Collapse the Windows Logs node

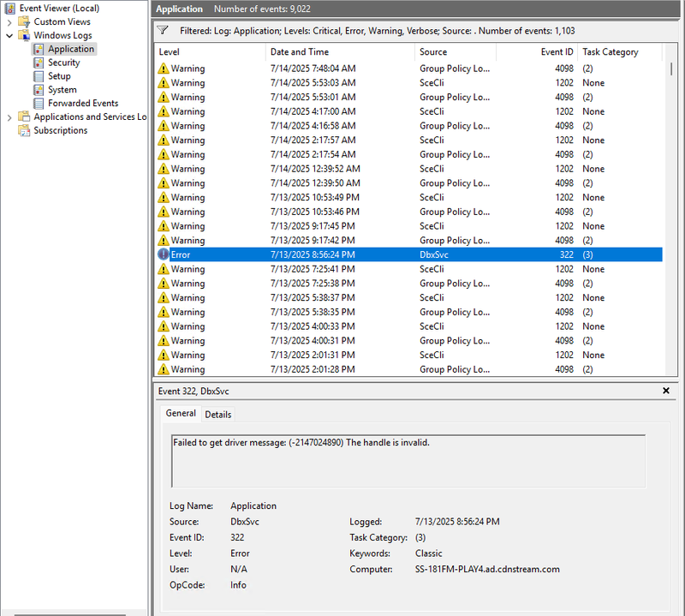tap(9, 36)
